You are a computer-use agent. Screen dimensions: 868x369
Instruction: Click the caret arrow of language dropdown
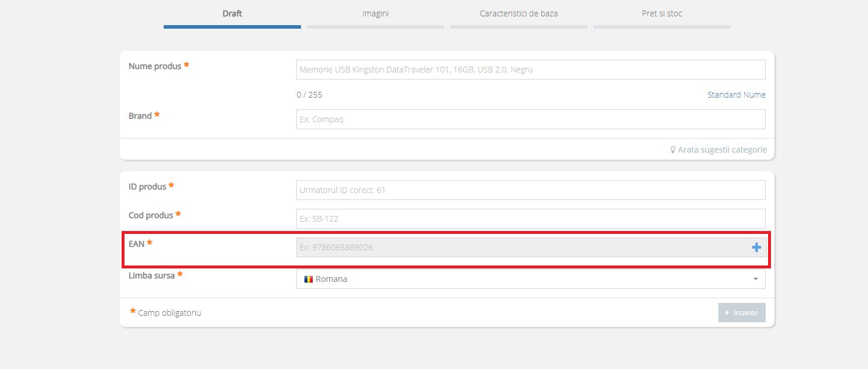pyautogui.click(x=756, y=279)
